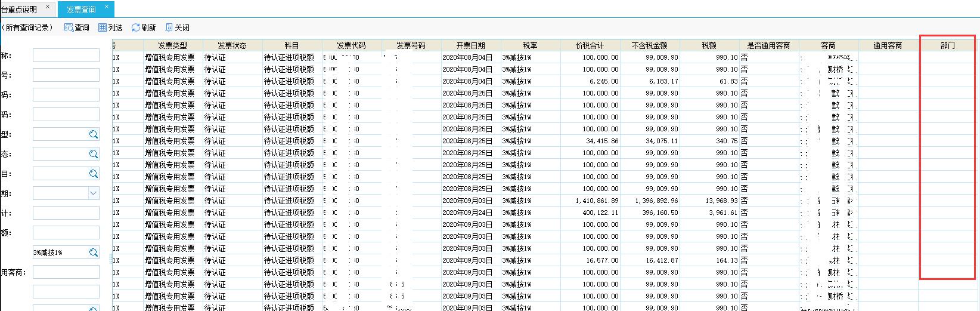Click the 价税合计 column header
The width and height of the screenshot is (980, 311).
(590, 45)
